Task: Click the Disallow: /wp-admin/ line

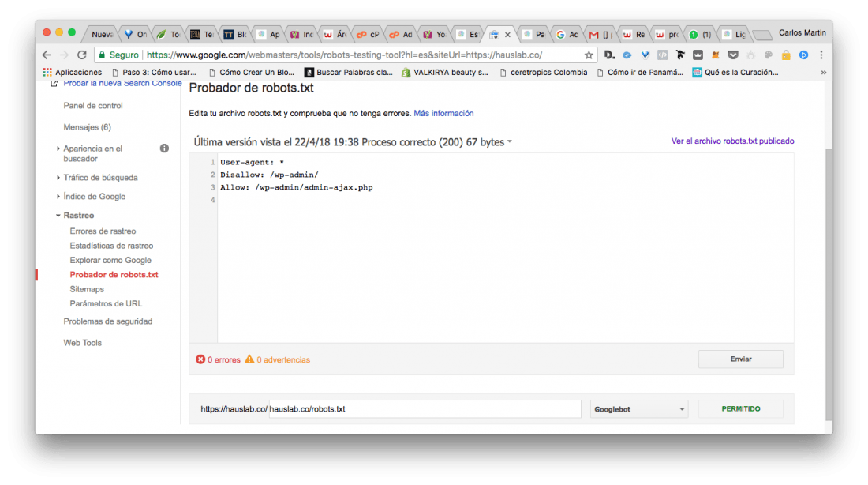Action: 269,175
